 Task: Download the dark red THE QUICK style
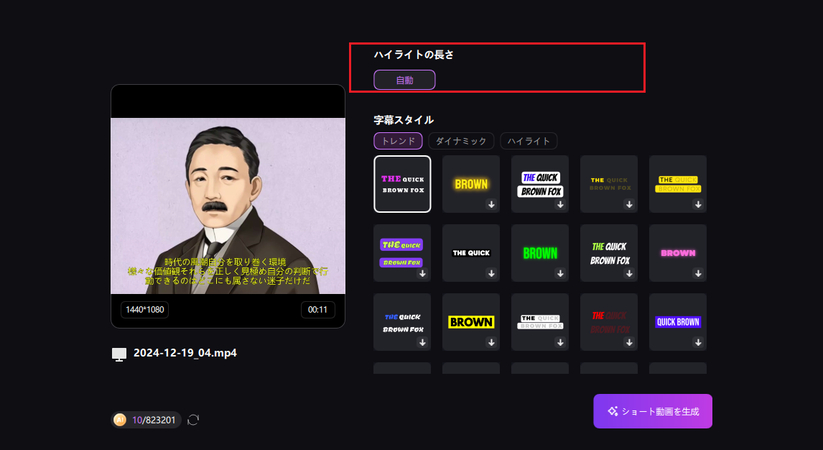(x=629, y=342)
